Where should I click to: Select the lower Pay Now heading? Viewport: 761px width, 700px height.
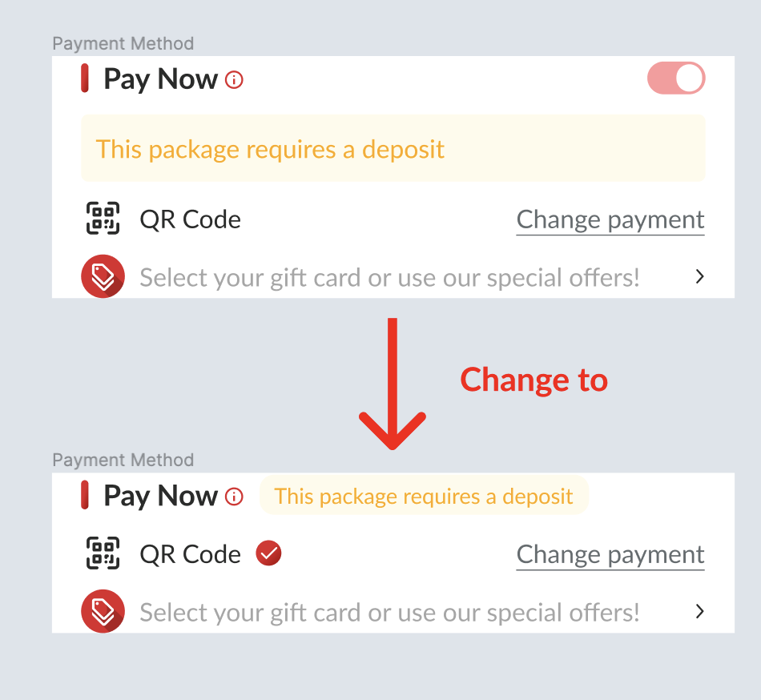pyautogui.click(x=160, y=497)
